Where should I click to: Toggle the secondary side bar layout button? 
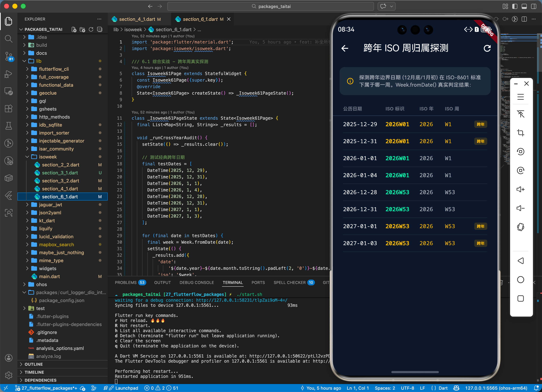(534, 7)
